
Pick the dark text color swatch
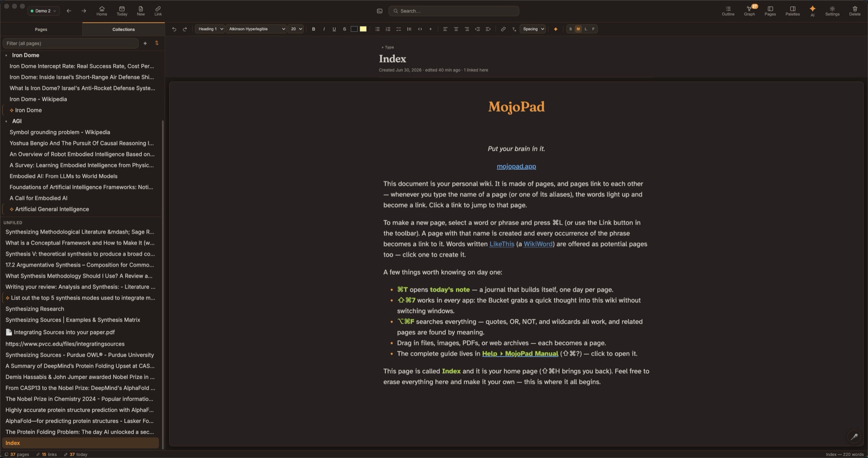click(x=354, y=29)
